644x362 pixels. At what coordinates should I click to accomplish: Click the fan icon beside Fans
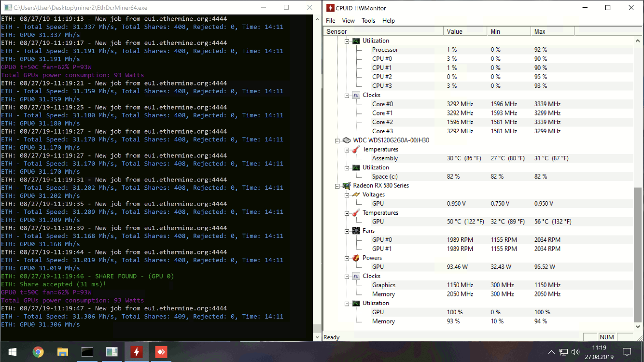356,231
